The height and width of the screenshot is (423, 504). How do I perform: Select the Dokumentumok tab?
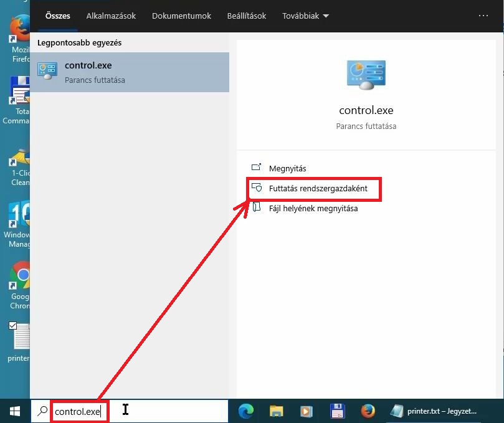pos(181,16)
